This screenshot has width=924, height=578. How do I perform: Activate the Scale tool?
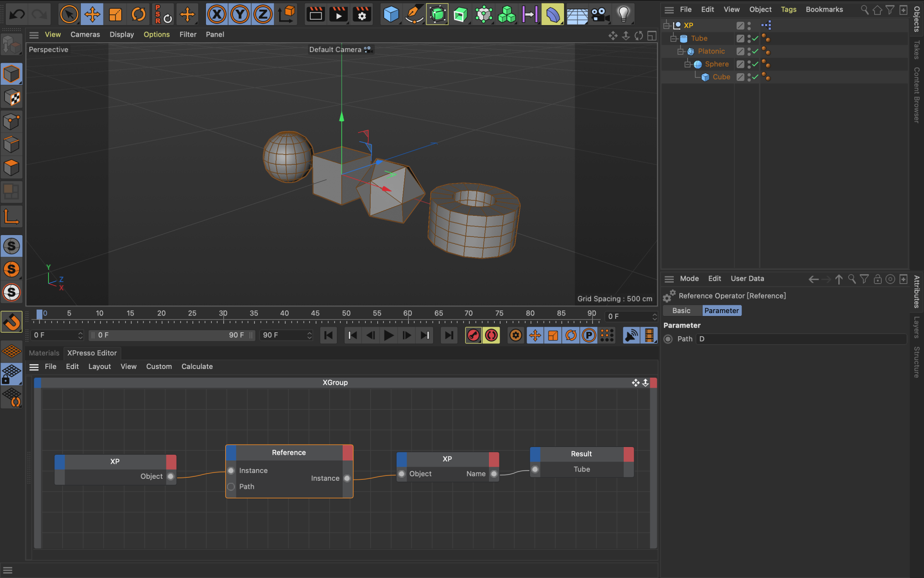[115, 14]
